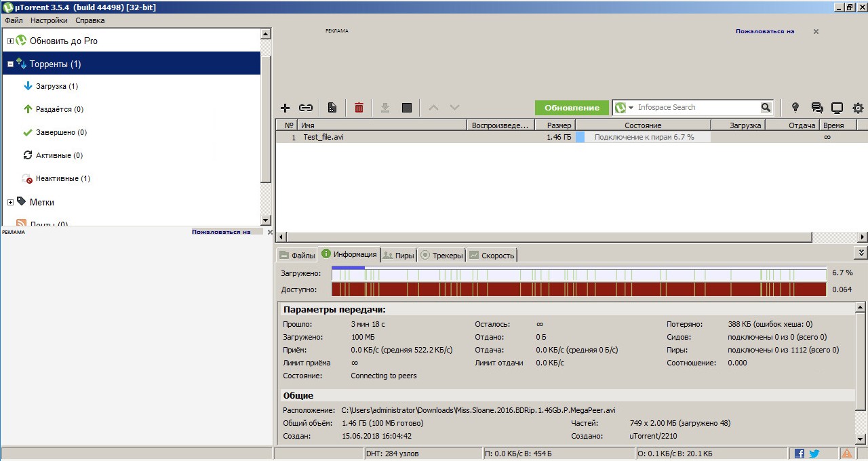Click the Create New Torrent file icon
Viewport: 868px width, 461px height.
pos(332,108)
